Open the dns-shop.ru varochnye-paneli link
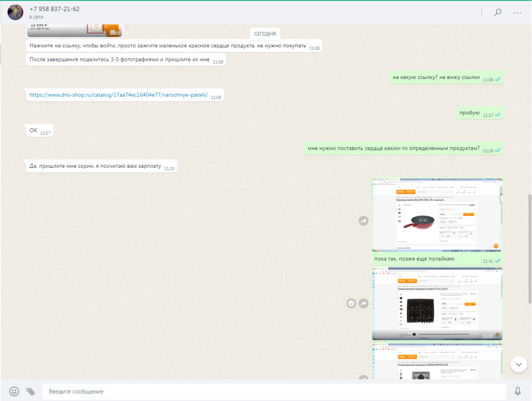The width and height of the screenshot is (532, 401). 118,95
